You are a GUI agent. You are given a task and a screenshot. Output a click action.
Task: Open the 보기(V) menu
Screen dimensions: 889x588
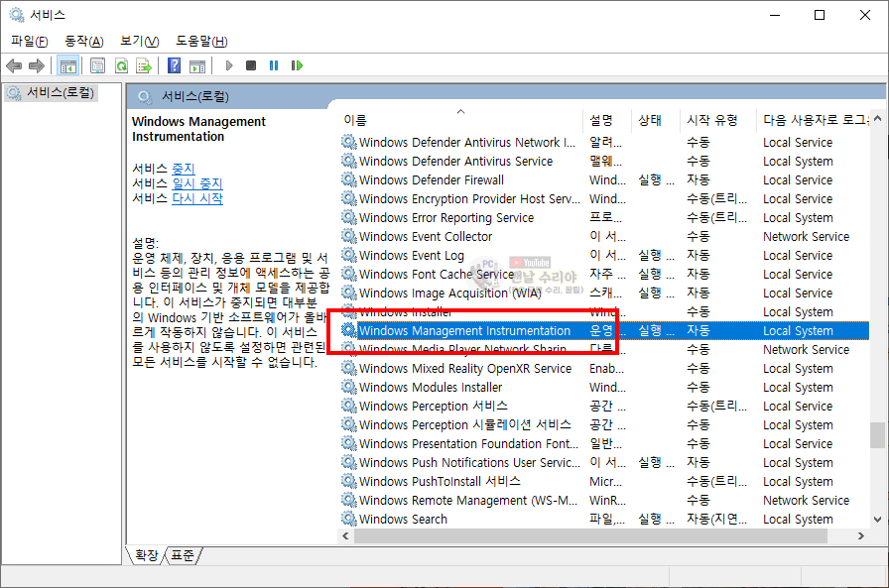pyautogui.click(x=140, y=41)
